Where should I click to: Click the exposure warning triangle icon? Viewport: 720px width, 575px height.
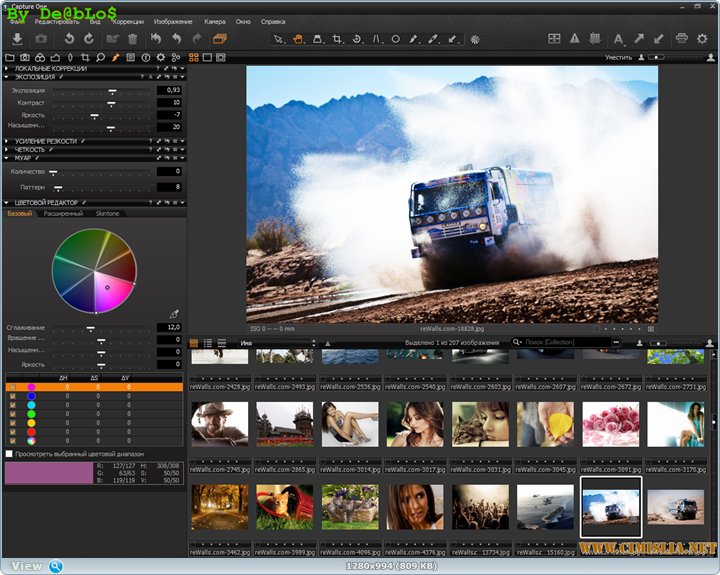(x=575, y=39)
